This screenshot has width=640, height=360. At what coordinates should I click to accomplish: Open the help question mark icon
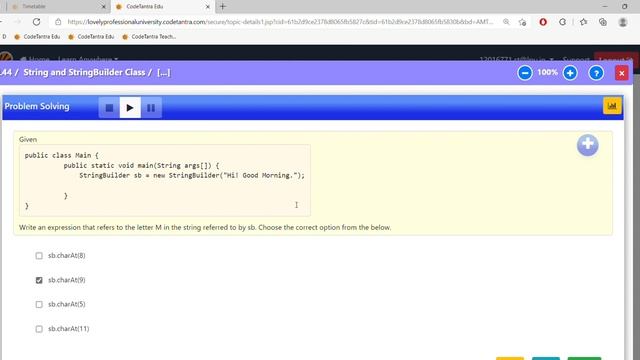coord(596,73)
